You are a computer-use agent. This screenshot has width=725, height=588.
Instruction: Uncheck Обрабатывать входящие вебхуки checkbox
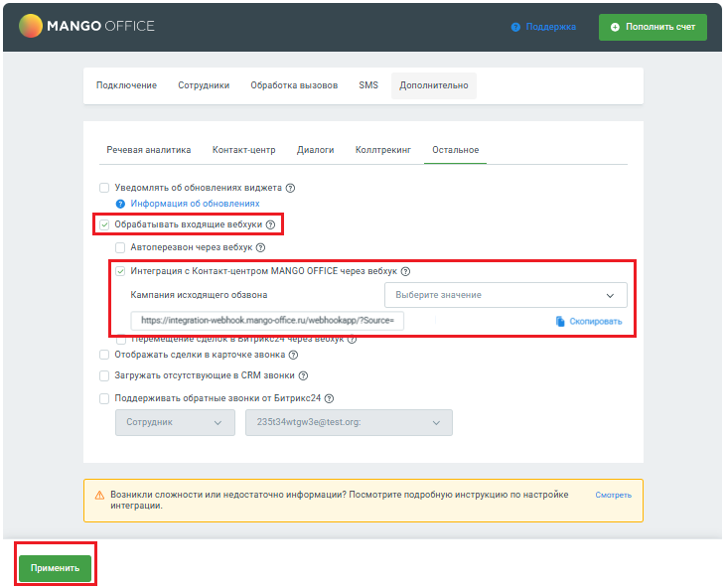tap(104, 224)
